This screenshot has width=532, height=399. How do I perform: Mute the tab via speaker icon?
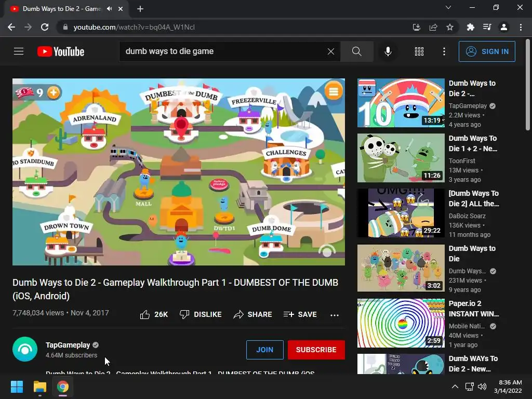tap(109, 9)
